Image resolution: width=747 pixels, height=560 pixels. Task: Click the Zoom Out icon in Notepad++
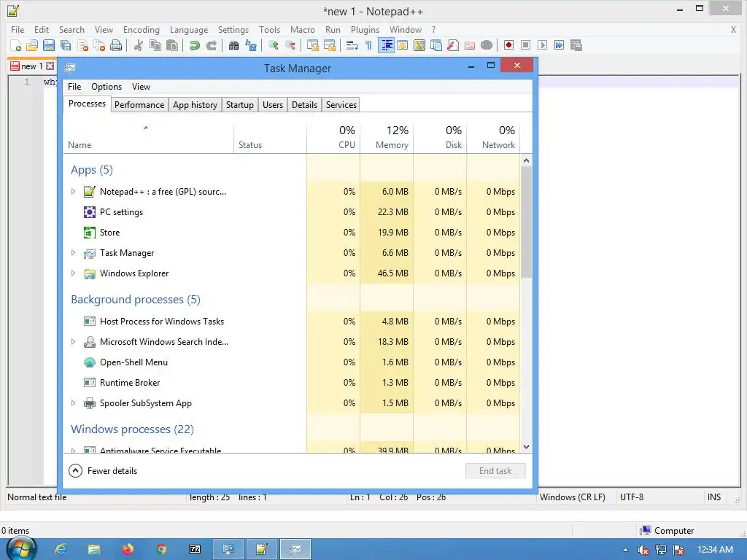click(290, 45)
